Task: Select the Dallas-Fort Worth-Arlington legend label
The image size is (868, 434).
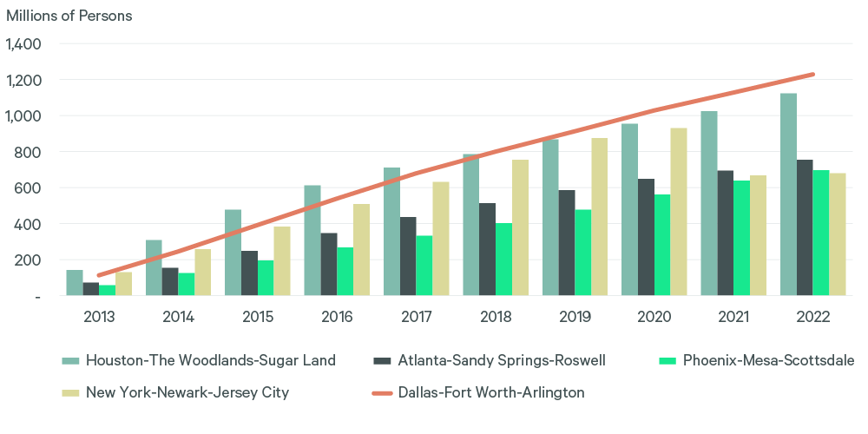Action: 491,392
